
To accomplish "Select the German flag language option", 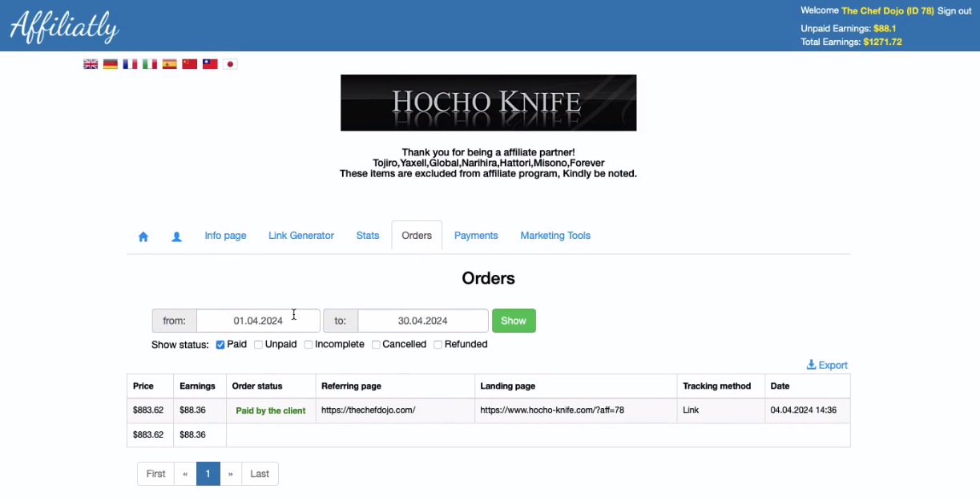I will pos(111,64).
